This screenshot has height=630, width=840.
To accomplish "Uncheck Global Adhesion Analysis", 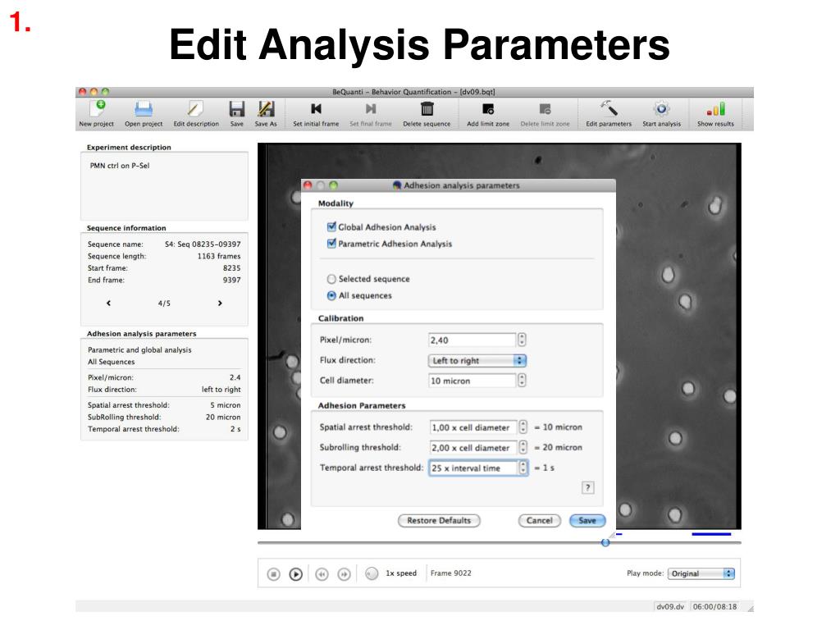I will [x=331, y=226].
